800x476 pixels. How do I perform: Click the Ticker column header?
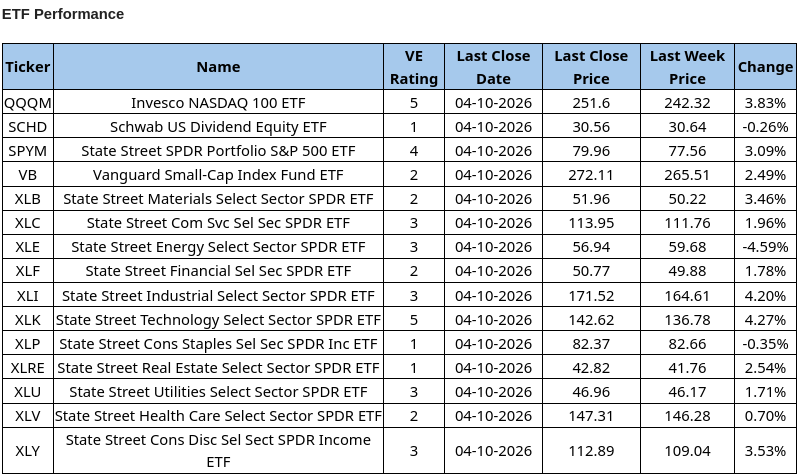pos(27,67)
